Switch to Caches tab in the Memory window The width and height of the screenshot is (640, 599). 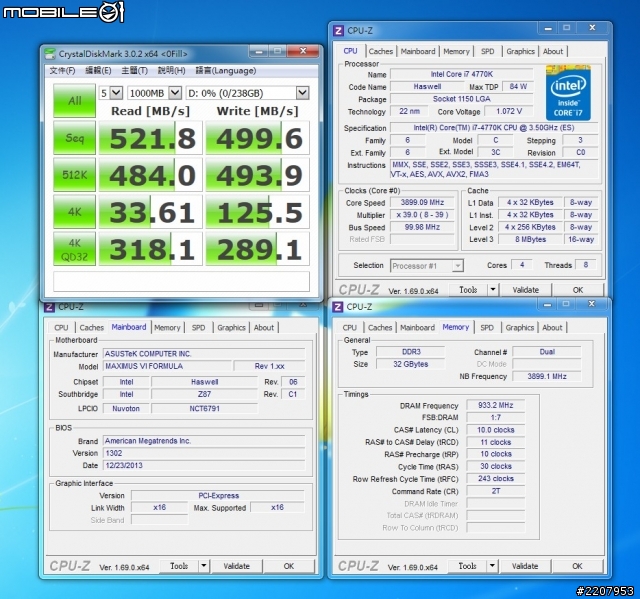coord(380,328)
